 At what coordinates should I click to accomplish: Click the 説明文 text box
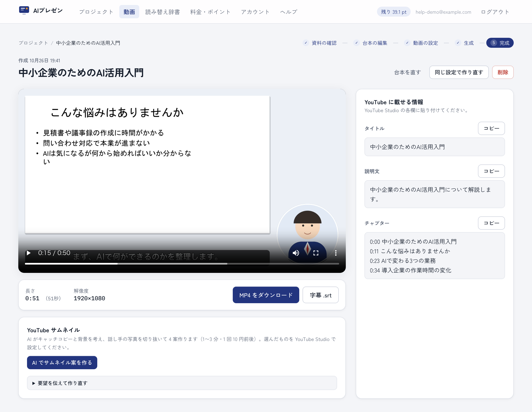(434, 194)
